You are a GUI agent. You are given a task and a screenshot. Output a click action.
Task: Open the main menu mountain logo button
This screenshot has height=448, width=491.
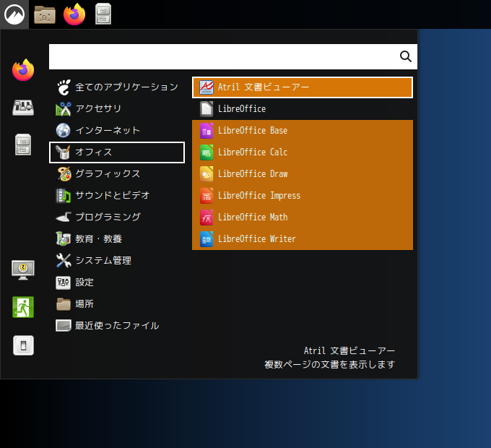click(14, 14)
